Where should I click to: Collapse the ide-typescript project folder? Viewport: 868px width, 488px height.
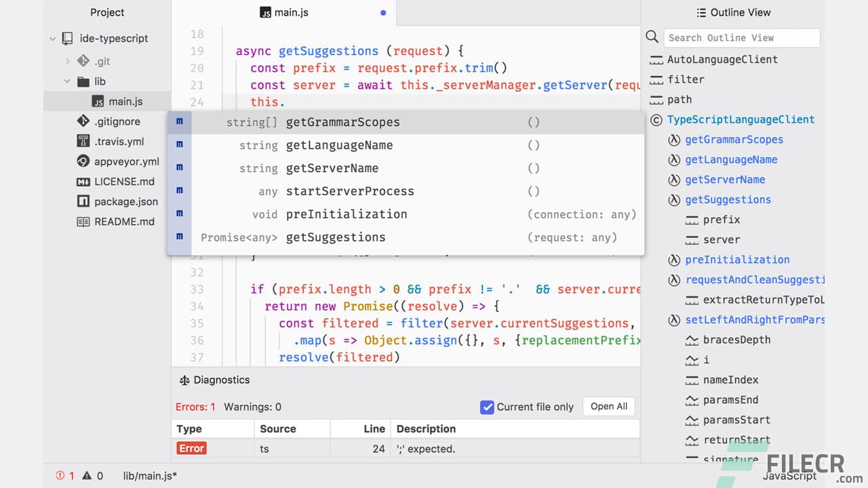coord(52,38)
